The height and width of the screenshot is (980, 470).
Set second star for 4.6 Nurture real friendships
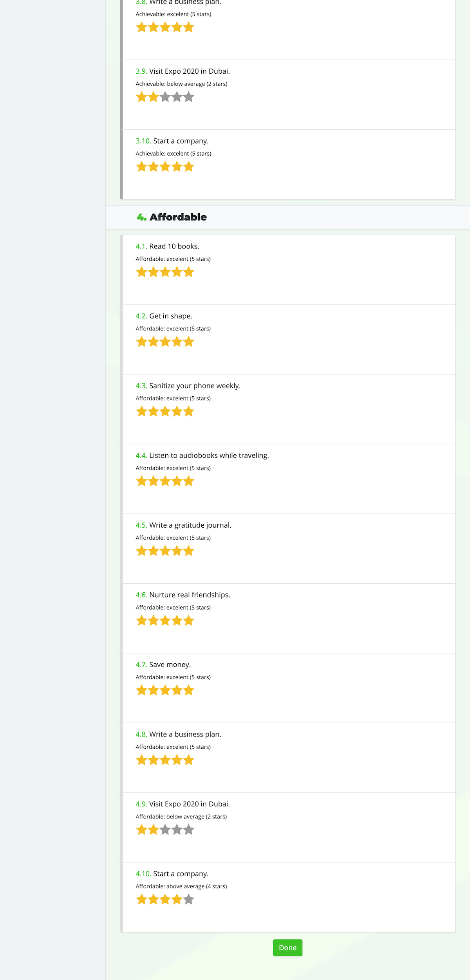(154, 620)
